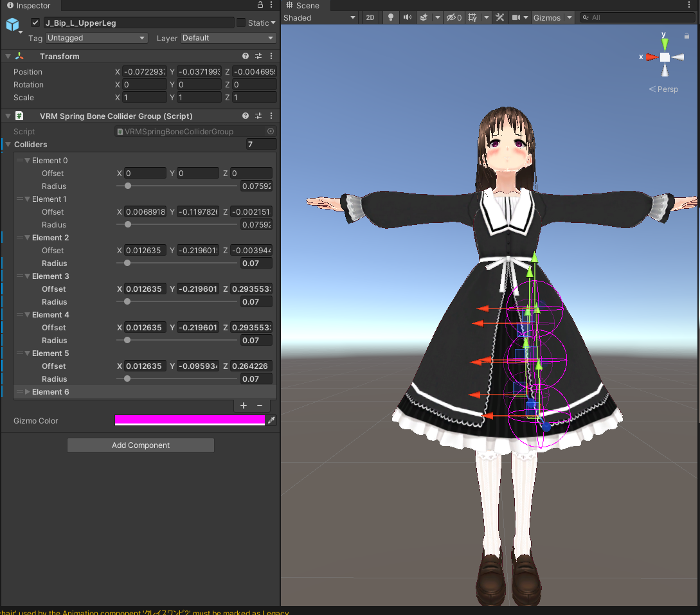Click the magenta Gizmo Color swatch
700x615 pixels.
pyautogui.click(x=190, y=420)
